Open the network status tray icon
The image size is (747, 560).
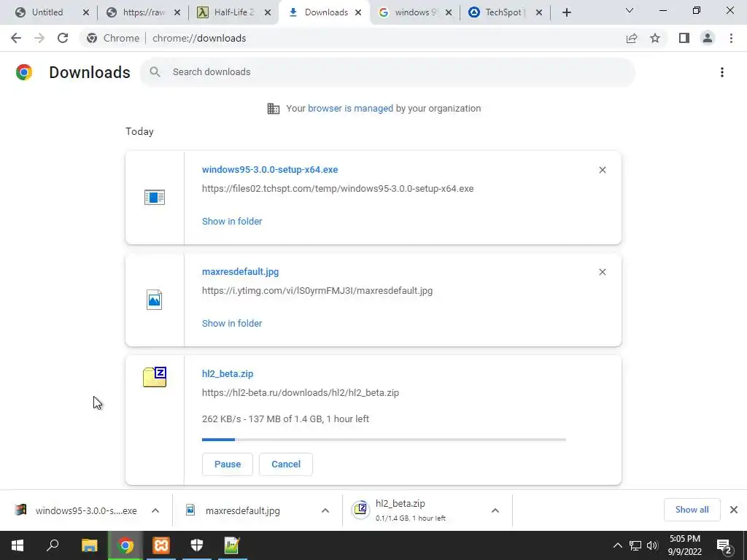click(x=635, y=545)
